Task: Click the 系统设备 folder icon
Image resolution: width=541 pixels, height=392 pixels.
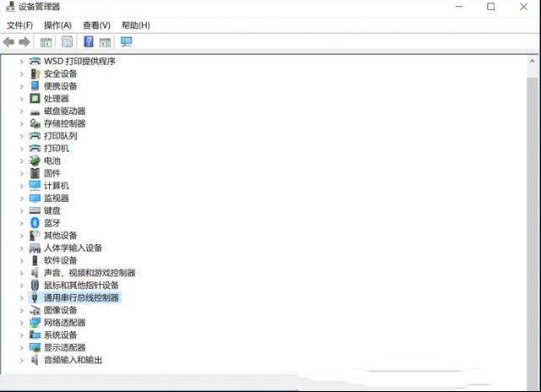Action: [35, 335]
